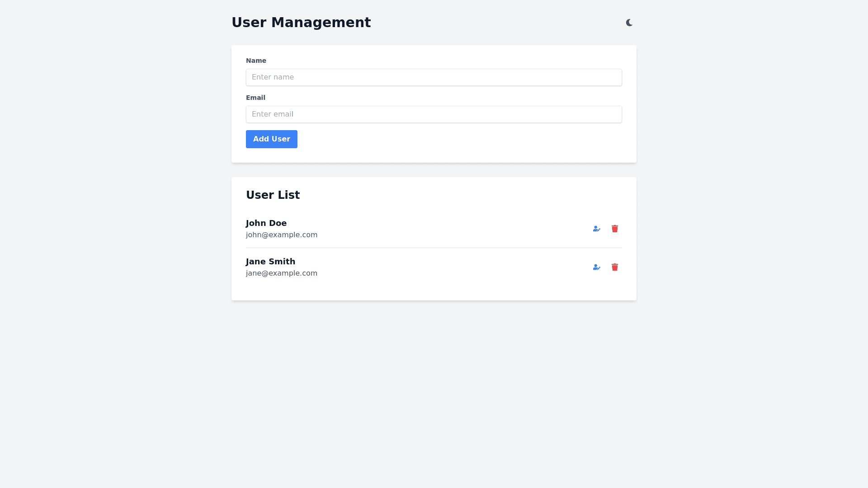The height and width of the screenshot is (488, 868).
Task: Click the john@example.com email text
Action: click(x=281, y=235)
